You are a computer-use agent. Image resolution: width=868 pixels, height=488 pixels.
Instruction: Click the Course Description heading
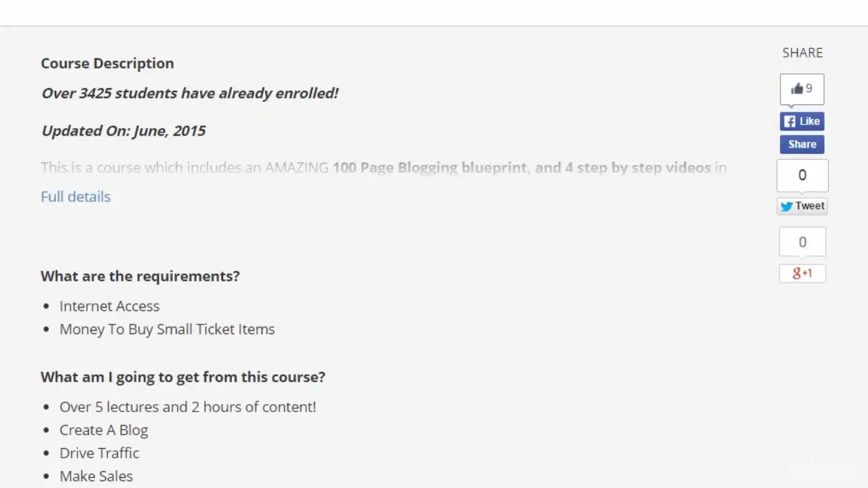point(107,63)
